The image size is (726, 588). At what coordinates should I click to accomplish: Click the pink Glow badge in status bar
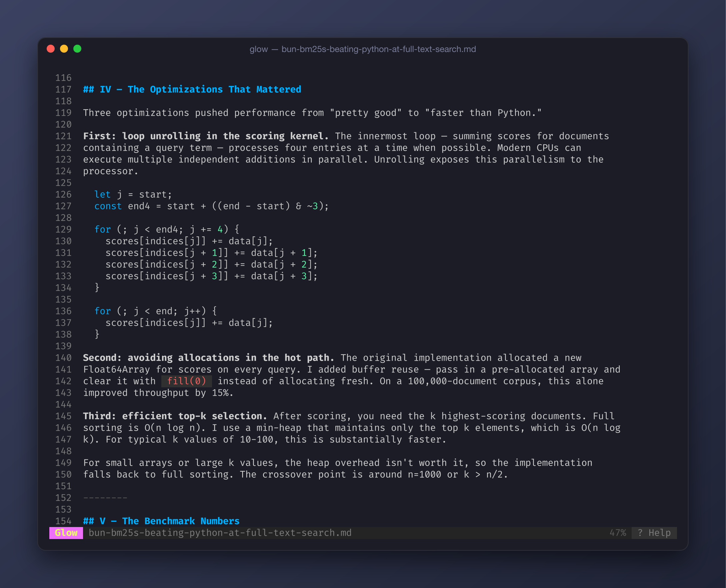tap(66, 533)
